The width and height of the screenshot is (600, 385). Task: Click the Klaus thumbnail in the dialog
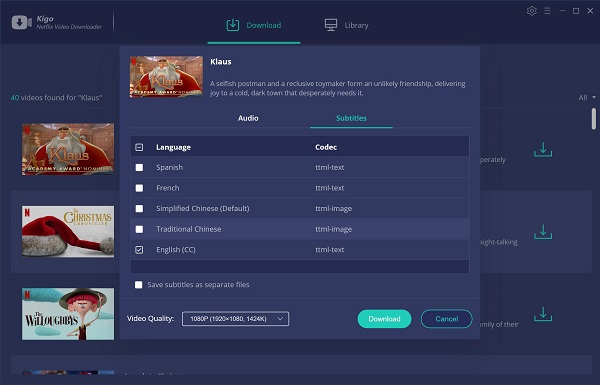point(166,77)
